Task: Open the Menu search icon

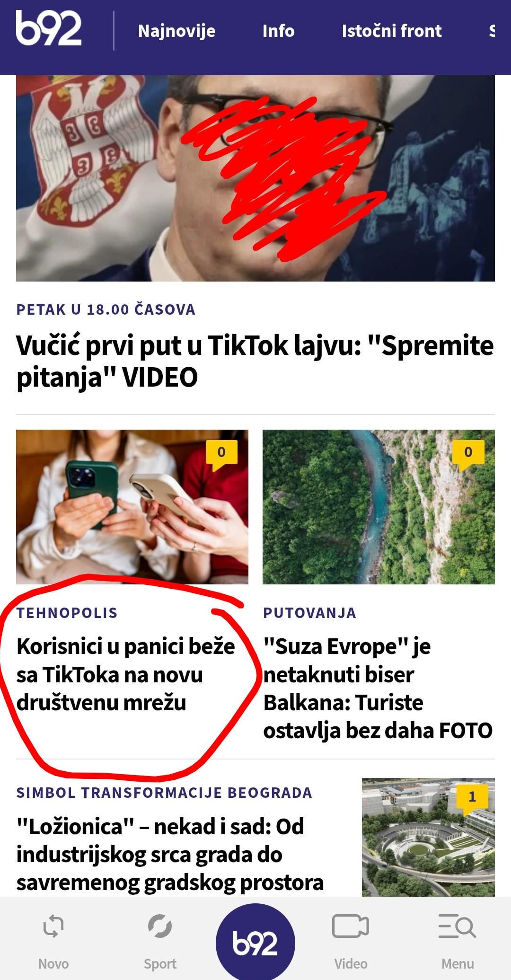Action: pos(457,926)
